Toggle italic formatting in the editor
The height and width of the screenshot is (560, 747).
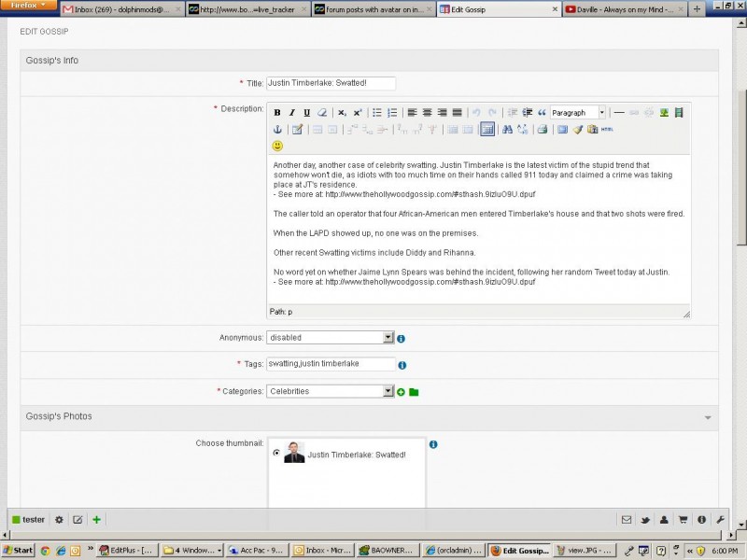292,113
